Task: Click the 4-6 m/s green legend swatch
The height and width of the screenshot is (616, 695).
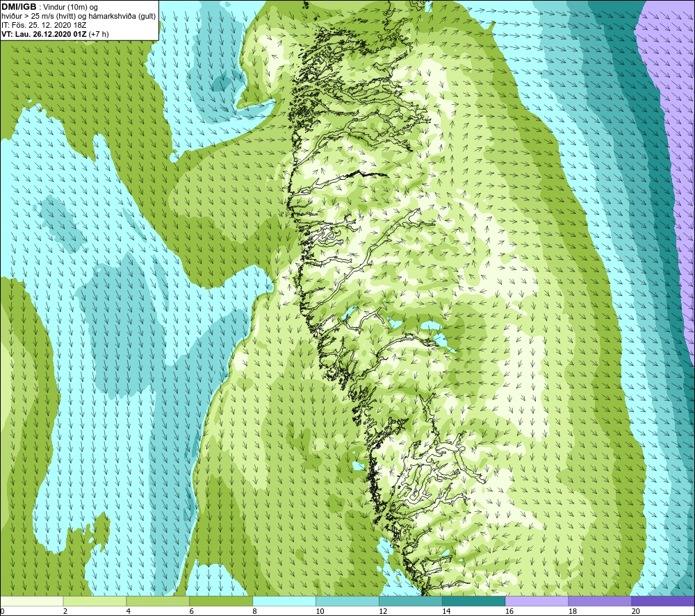Action: (x=158, y=601)
